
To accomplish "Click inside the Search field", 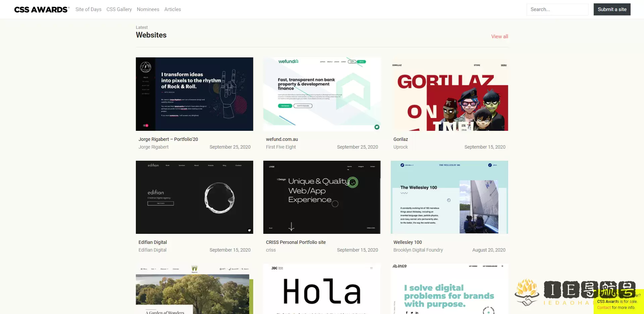I will (x=557, y=9).
